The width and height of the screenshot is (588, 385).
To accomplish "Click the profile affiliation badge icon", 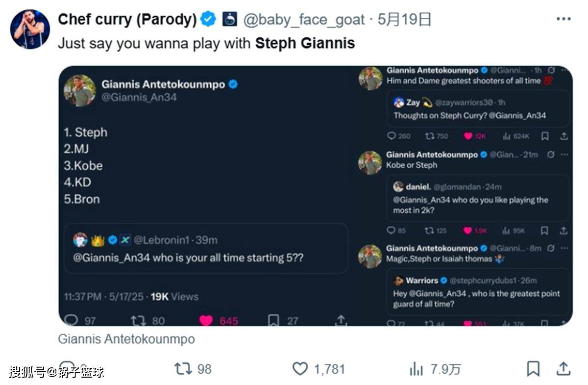I will point(230,20).
